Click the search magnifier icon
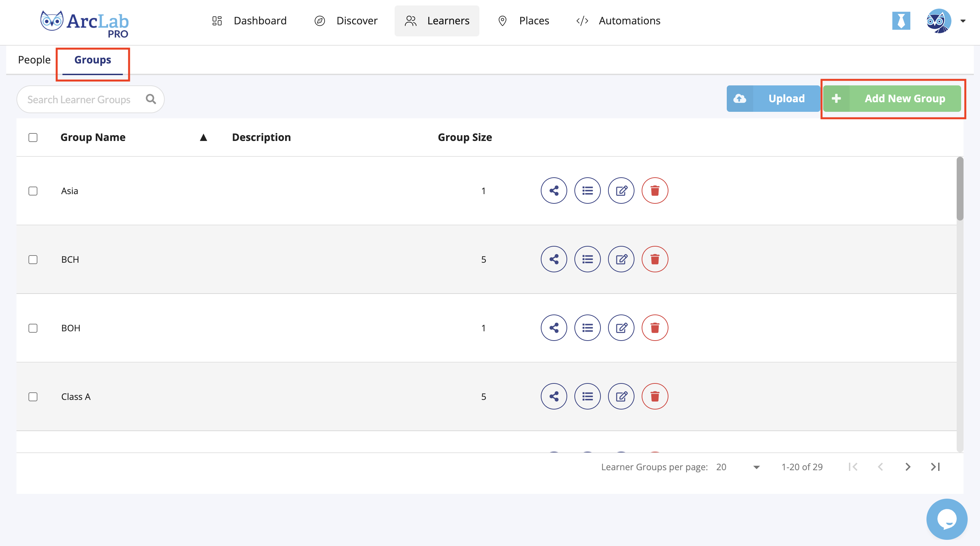 tap(151, 99)
